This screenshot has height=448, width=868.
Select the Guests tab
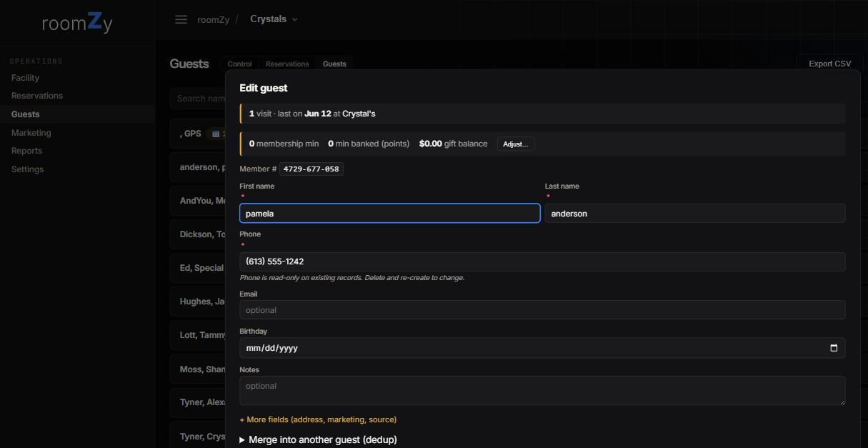click(334, 64)
